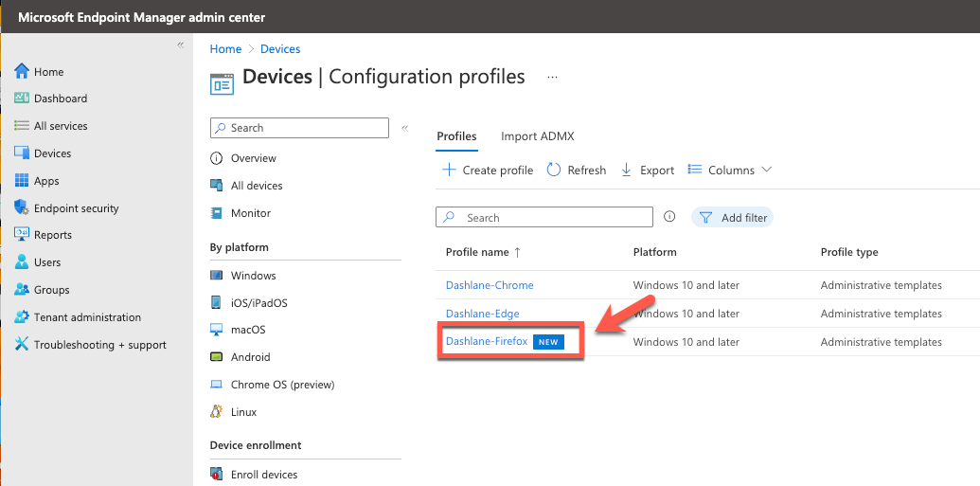Click the Overview info icon

click(x=216, y=158)
